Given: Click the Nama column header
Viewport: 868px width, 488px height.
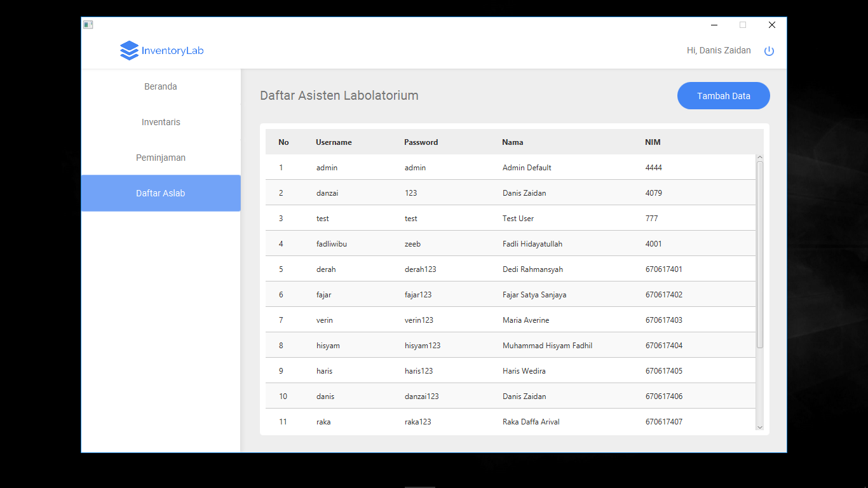Looking at the screenshot, I should 512,142.
